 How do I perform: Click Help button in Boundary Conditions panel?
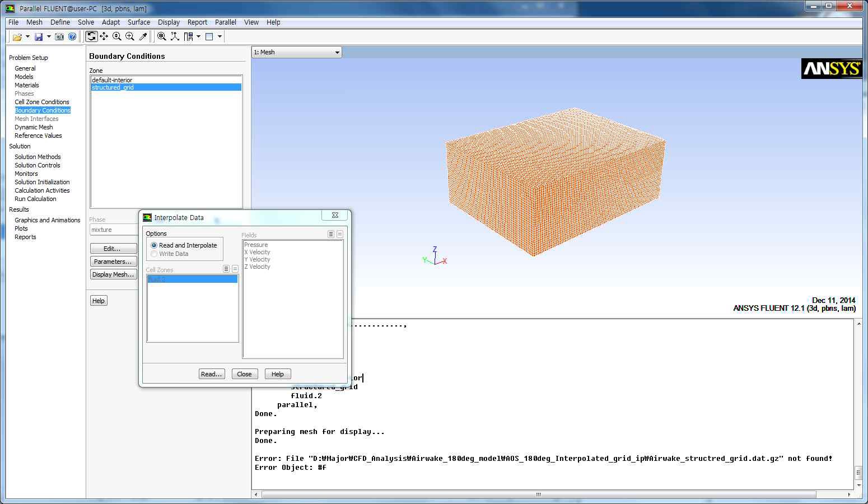click(x=99, y=301)
